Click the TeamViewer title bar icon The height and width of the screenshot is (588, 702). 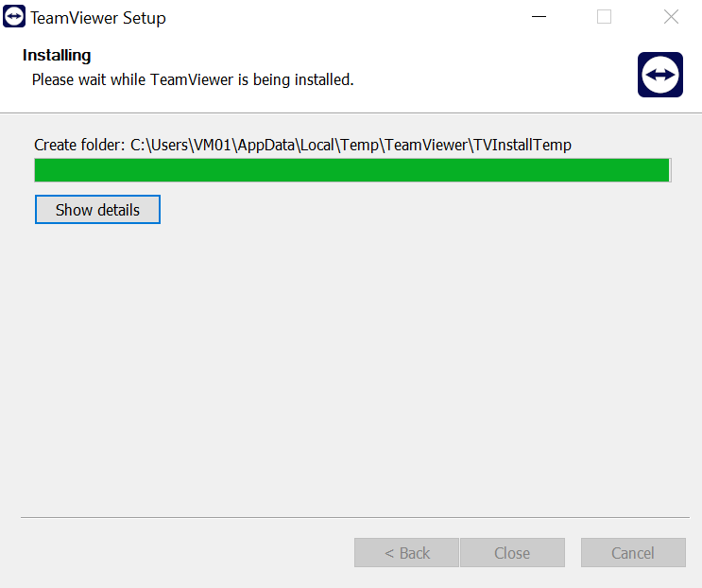14,17
